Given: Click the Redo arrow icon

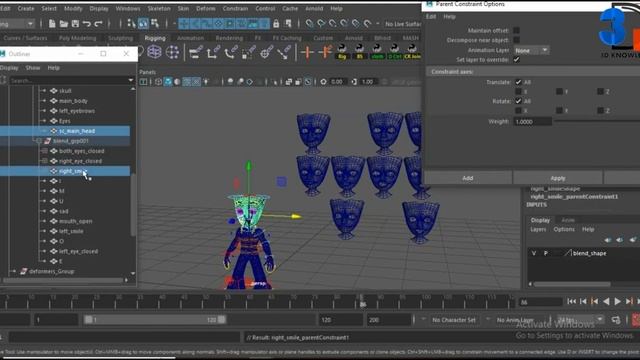Looking at the screenshot, I should [98, 24].
